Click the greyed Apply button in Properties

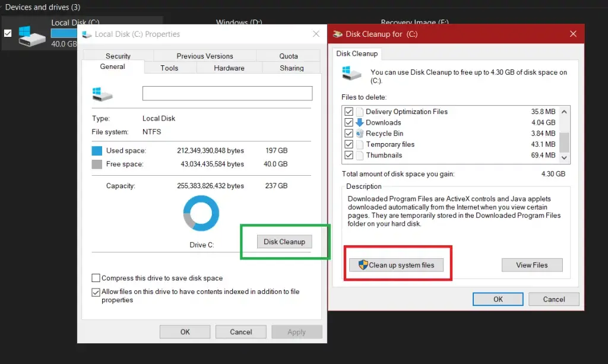[297, 332]
